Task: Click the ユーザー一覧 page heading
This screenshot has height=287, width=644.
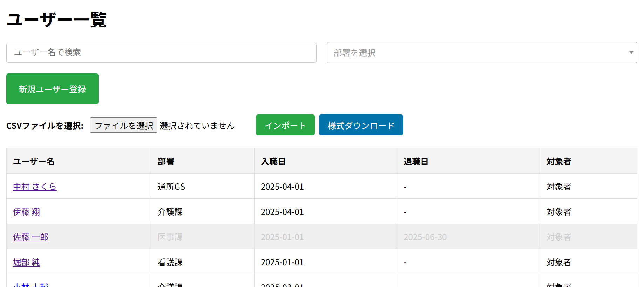Action: pos(56,20)
